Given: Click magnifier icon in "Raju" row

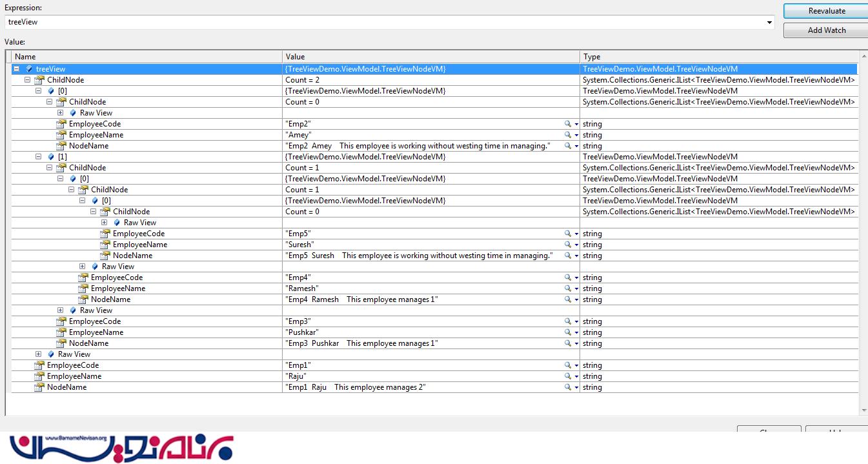Looking at the screenshot, I should click(568, 376).
